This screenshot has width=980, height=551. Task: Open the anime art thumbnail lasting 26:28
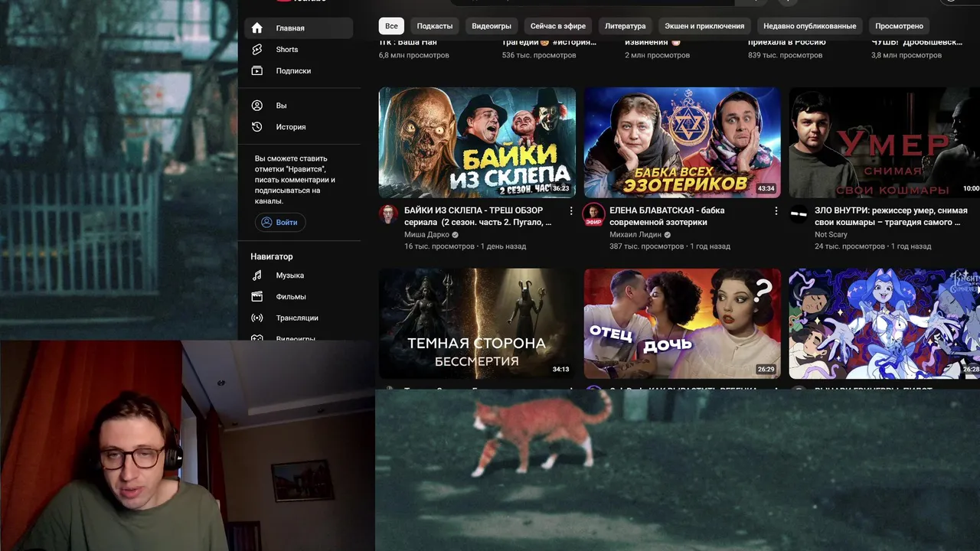(884, 323)
